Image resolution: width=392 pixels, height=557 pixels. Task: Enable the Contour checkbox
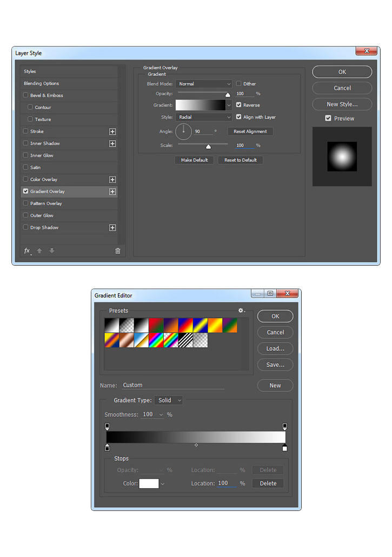30,107
